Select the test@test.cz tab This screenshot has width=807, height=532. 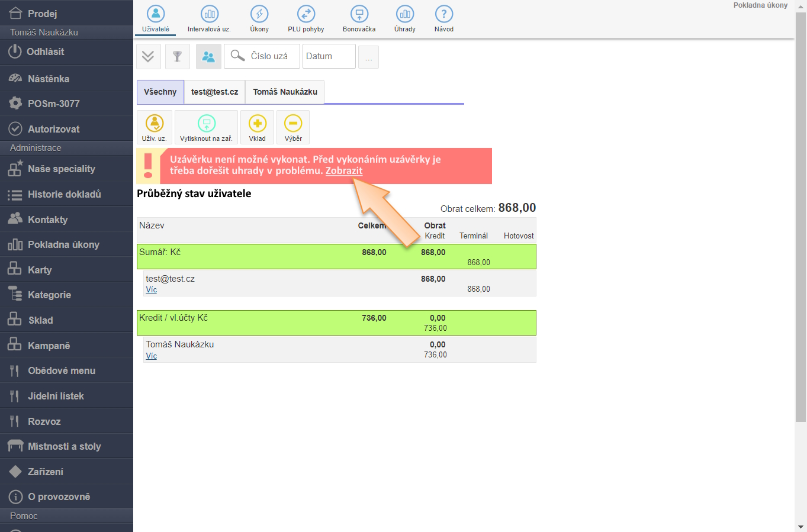pos(214,92)
